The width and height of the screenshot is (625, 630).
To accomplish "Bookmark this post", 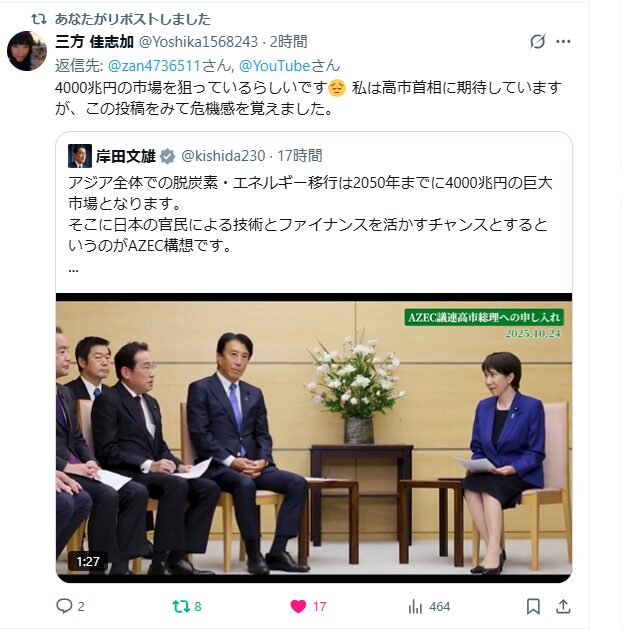I will [x=533, y=606].
